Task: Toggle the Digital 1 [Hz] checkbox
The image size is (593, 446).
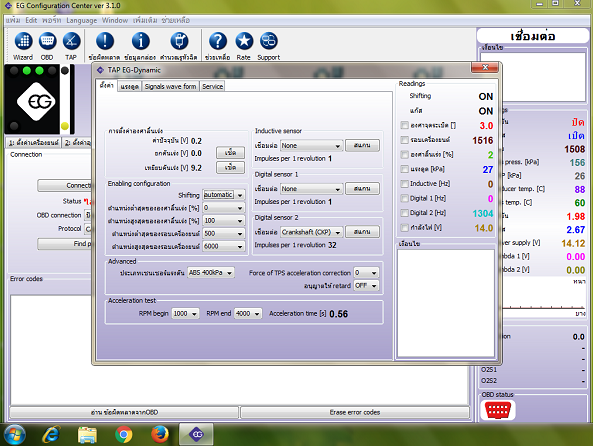Action: [x=405, y=198]
